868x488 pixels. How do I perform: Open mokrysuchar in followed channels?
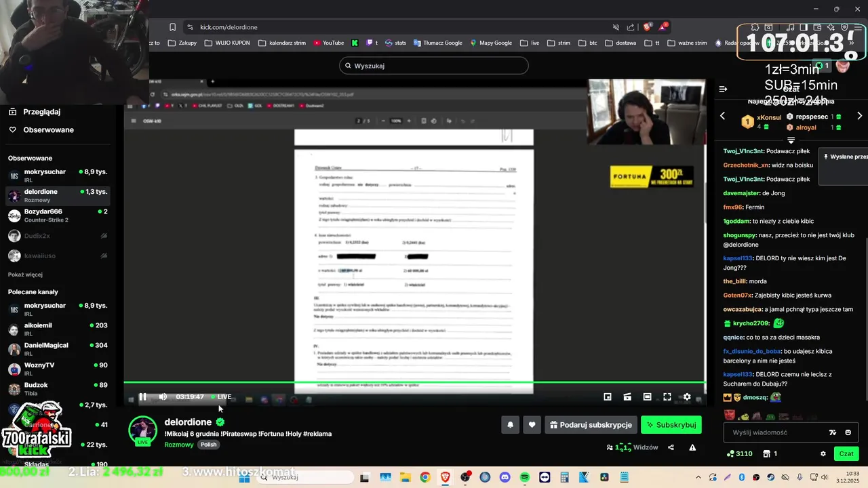[58, 176]
